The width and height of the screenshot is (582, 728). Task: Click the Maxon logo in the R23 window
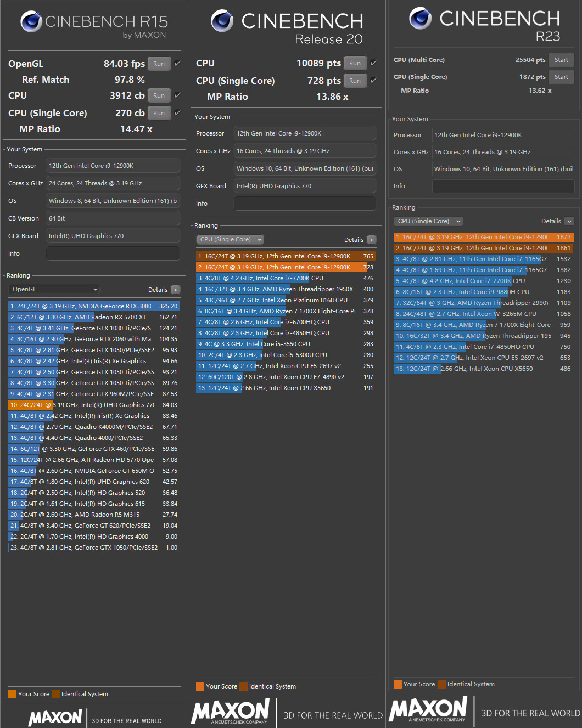(428, 709)
